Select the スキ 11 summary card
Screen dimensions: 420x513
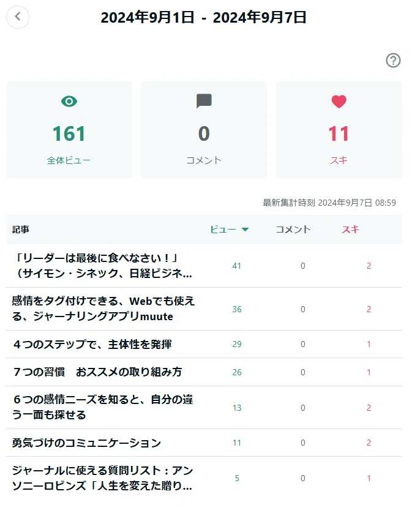point(339,130)
